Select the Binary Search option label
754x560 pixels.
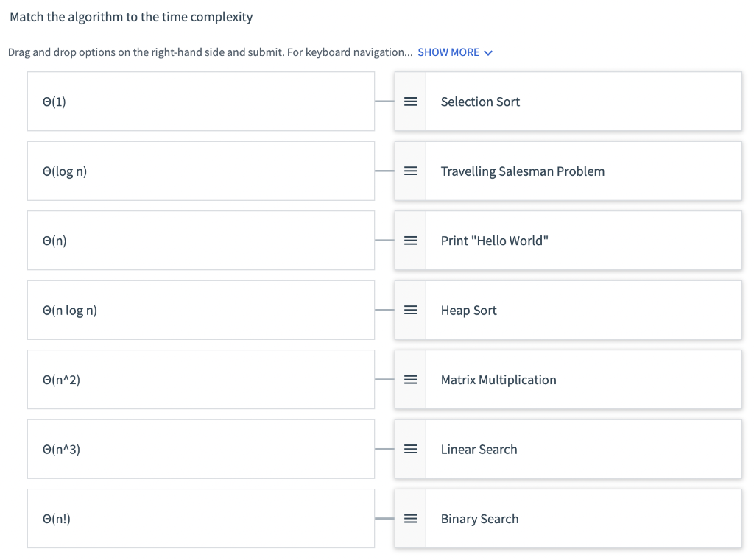tap(479, 519)
